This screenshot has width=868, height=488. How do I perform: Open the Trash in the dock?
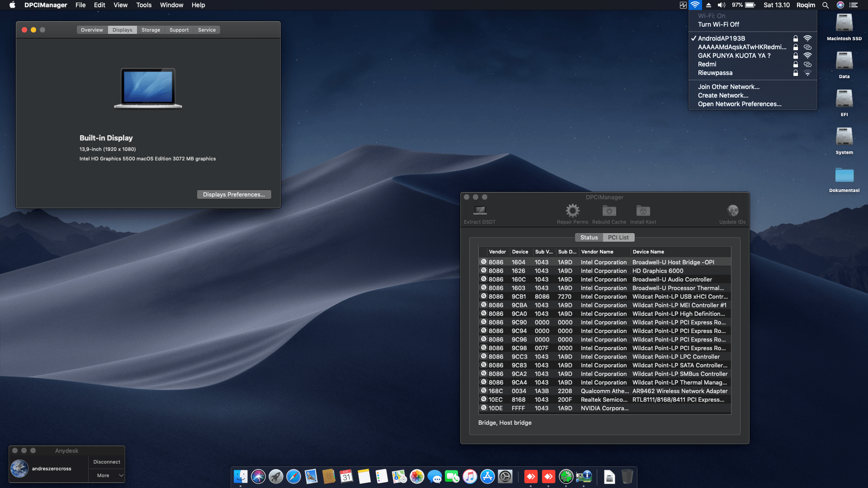[x=627, y=476]
